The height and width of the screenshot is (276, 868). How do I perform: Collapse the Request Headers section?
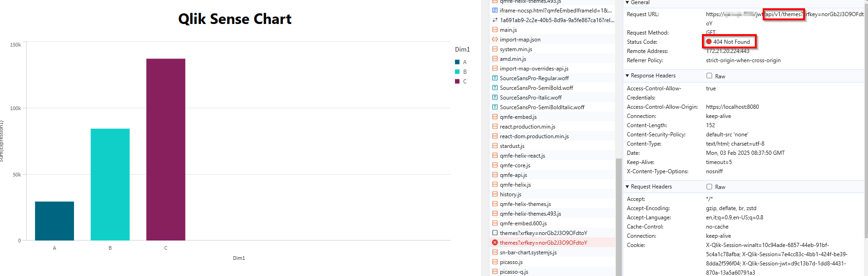[x=627, y=187]
